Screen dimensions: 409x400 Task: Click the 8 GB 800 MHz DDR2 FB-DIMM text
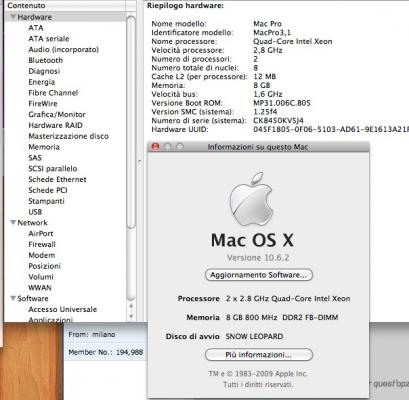pyautogui.click(x=282, y=317)
